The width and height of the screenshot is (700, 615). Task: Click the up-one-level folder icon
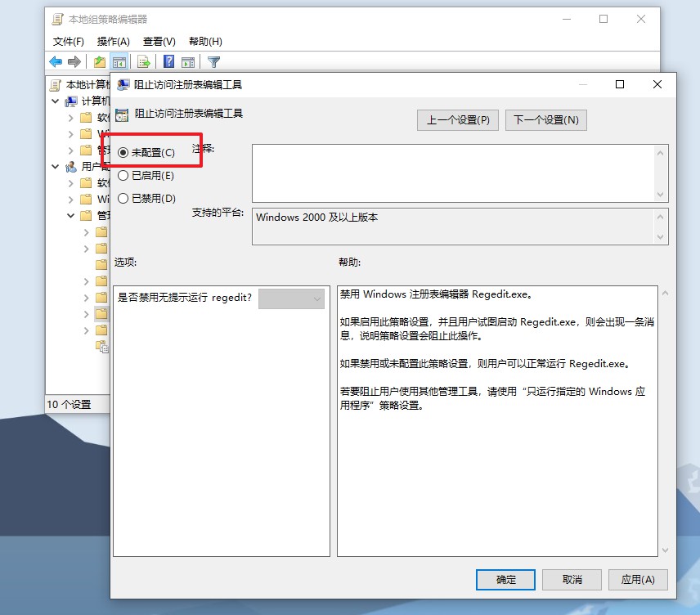coord(99,61)
